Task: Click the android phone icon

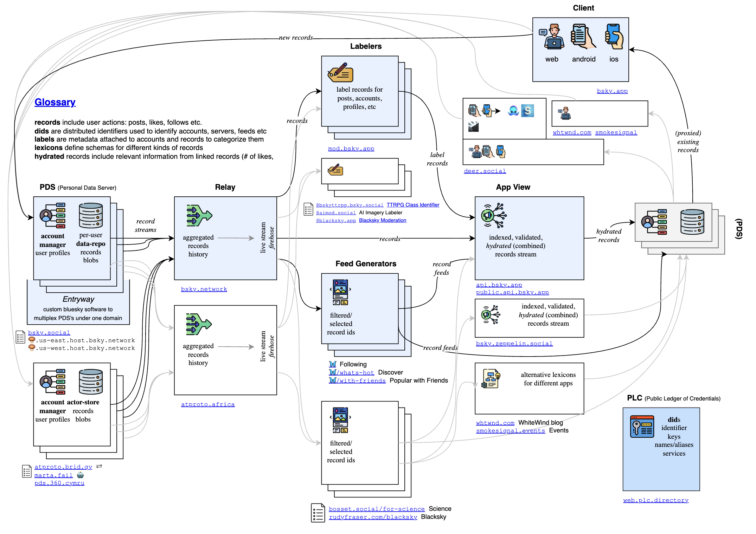Action: [x=583, y=37]
